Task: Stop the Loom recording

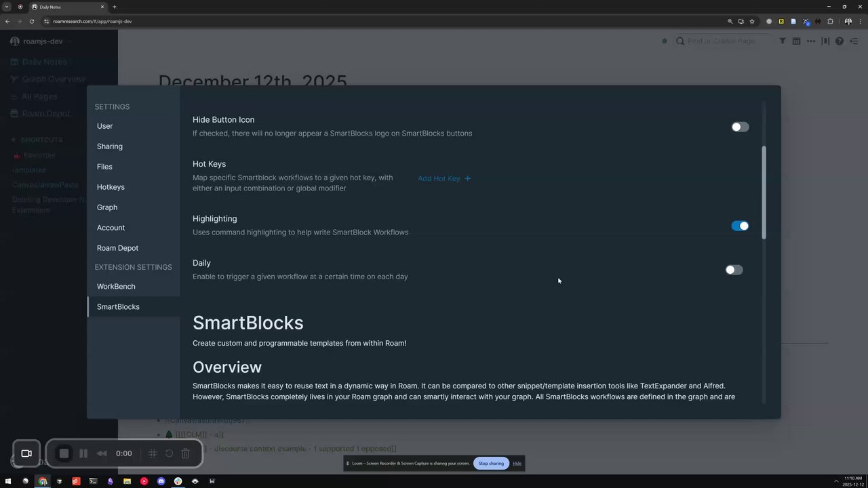Action: (x=64, y=453)
